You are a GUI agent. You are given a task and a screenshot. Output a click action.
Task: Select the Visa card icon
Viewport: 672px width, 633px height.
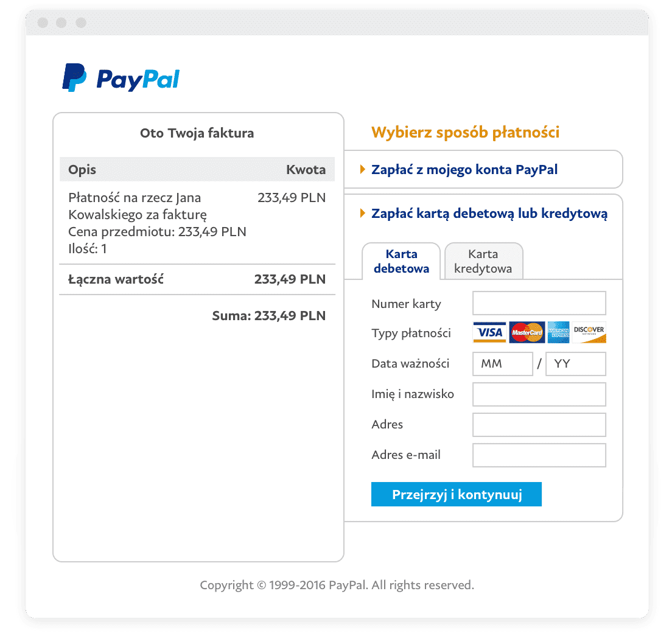489,332
